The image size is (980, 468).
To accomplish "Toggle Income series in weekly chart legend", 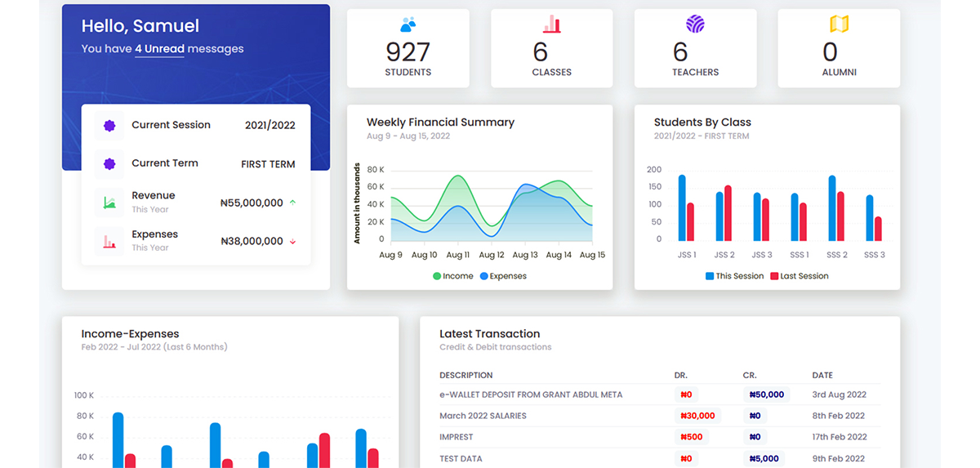I will pos(453,276).
